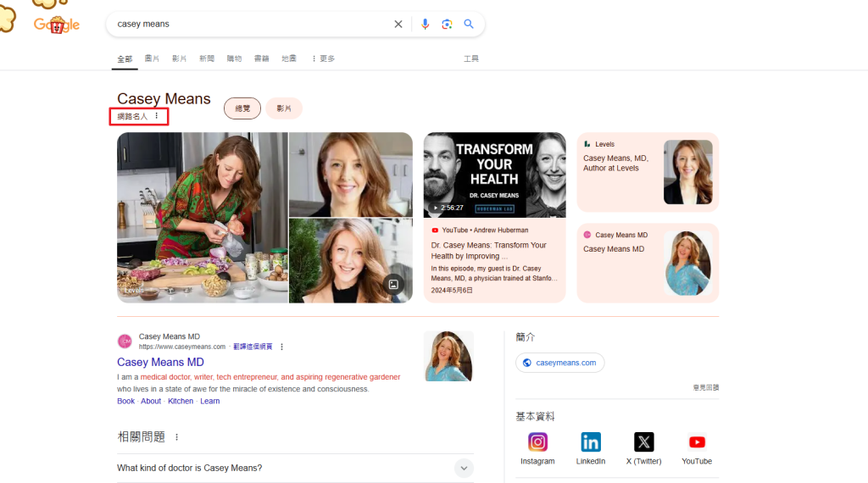Open the Casey Means MD result link
868x483 pixels.
[x=160, y=362]
